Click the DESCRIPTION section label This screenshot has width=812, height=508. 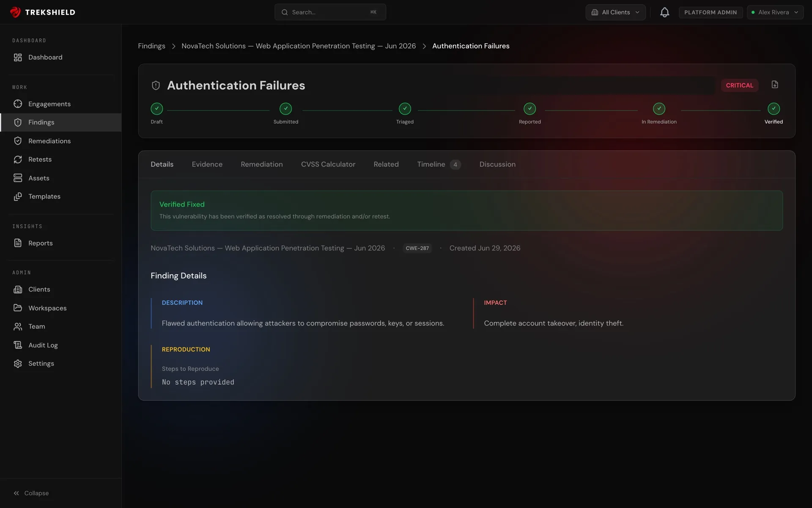point(182,303)
